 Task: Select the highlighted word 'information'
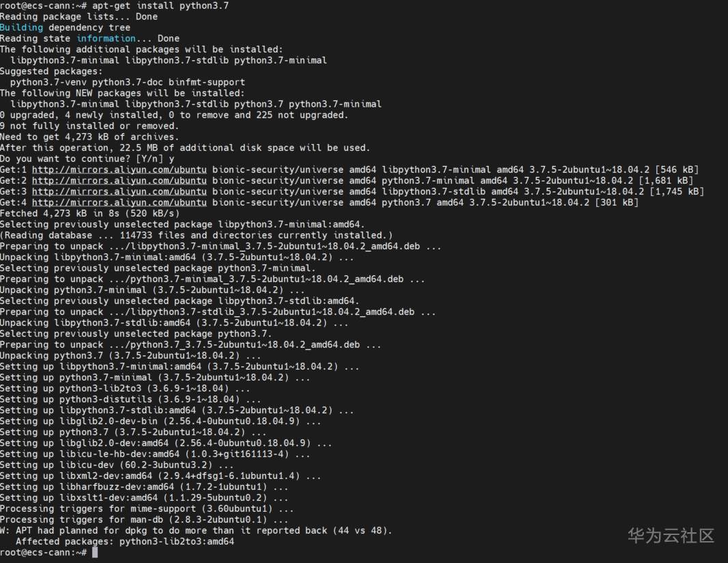(106, 38)
